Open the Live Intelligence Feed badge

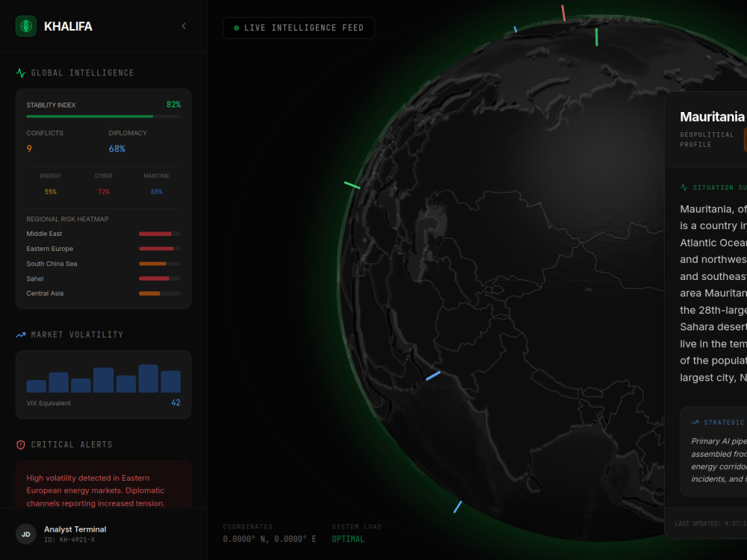(299, 28)
